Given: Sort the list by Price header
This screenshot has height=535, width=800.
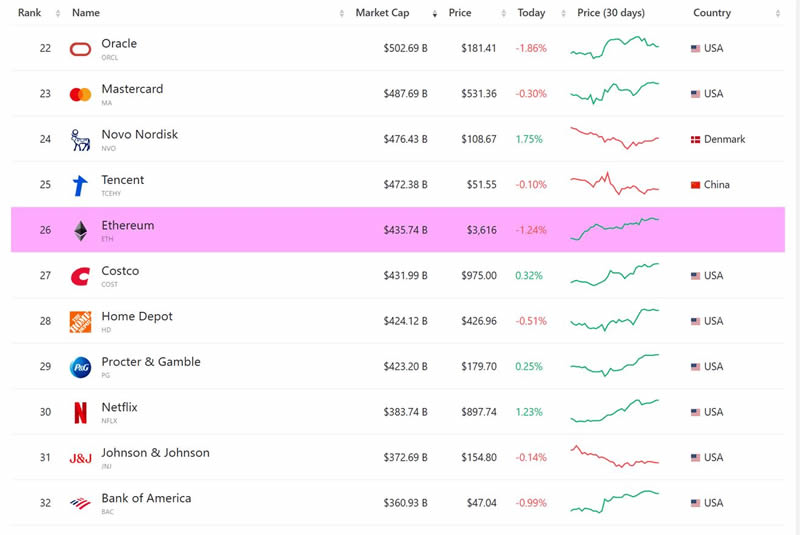Looking at the screenshot, I should tap(460, 13).
